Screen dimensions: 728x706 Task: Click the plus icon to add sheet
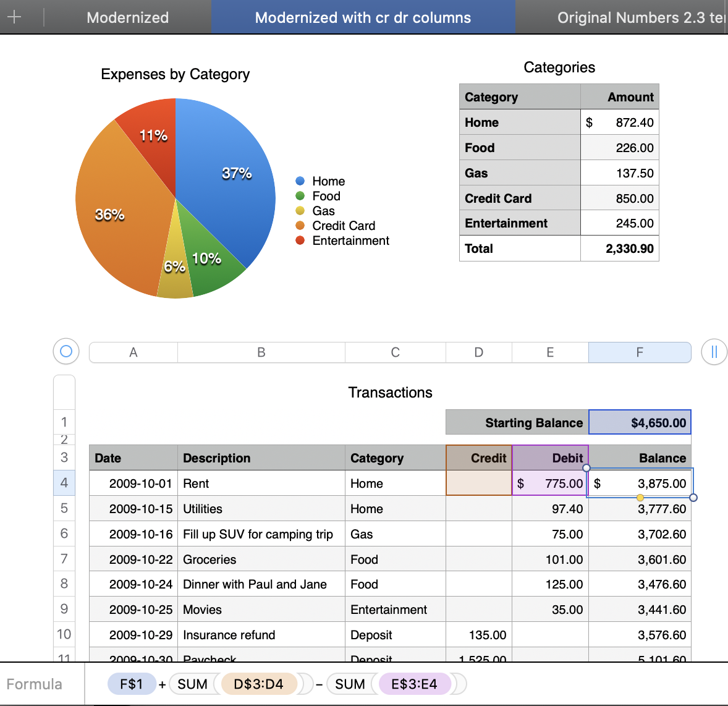point(14,17)
